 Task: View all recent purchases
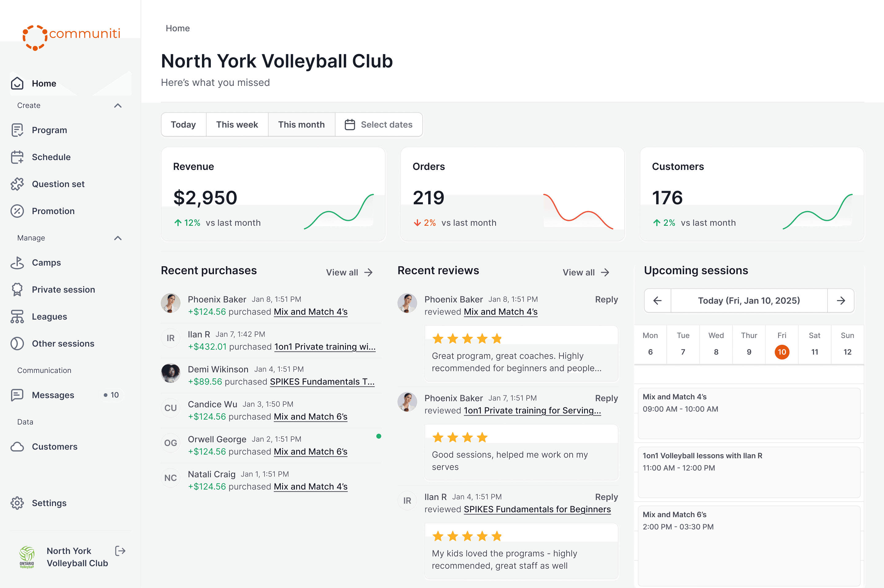(x=349, y=272)
